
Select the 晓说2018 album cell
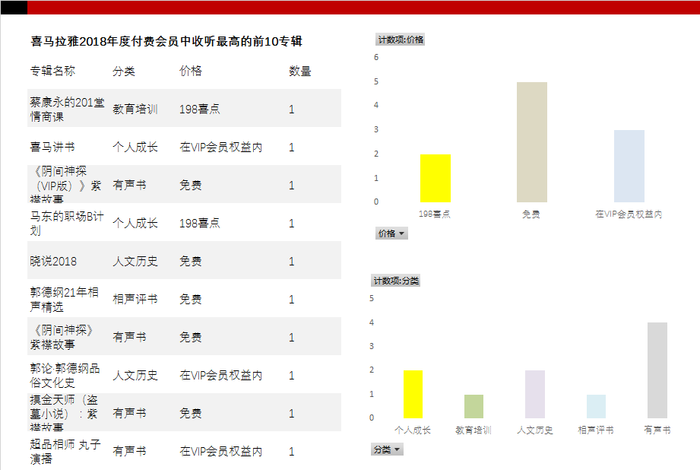54,261
